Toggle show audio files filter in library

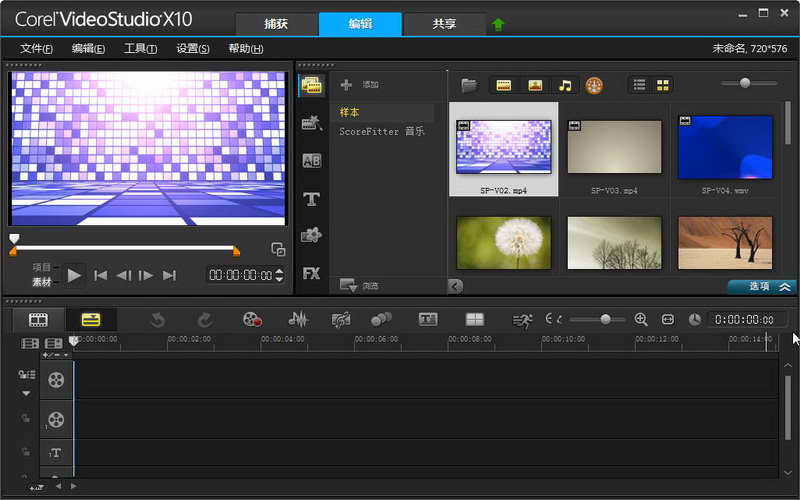pos(565,85)
